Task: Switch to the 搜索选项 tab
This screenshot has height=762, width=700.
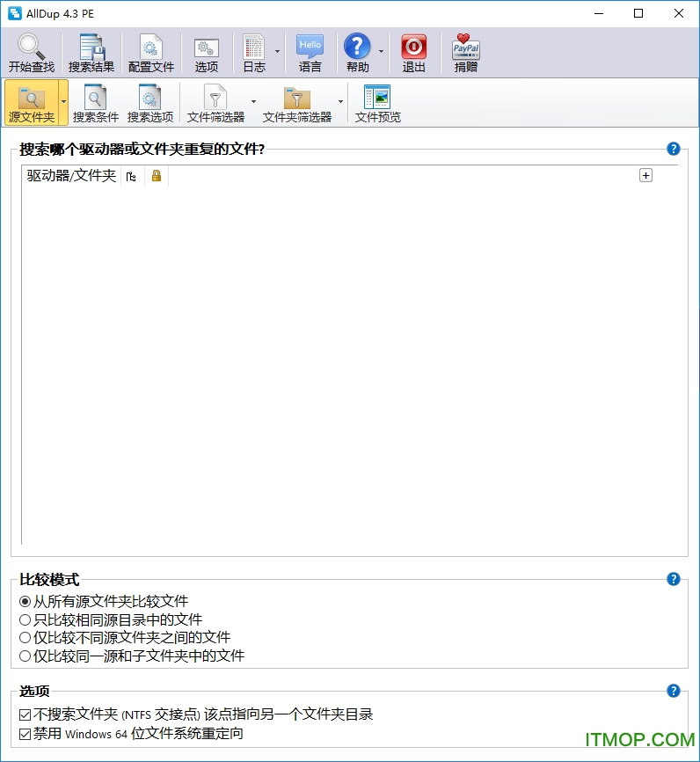Action: pos(150,103)
